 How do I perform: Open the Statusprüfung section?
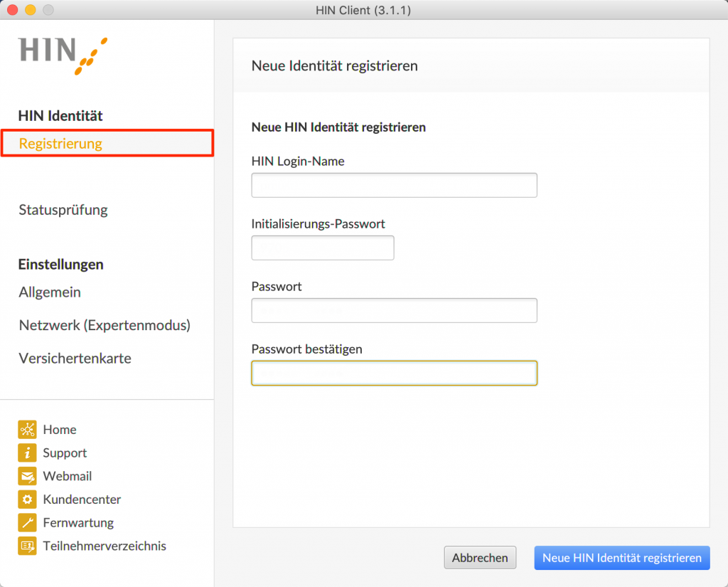(63, 210)
